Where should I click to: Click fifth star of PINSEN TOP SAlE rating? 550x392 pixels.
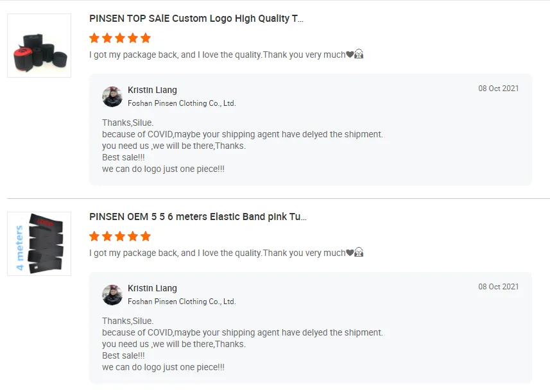146,38
